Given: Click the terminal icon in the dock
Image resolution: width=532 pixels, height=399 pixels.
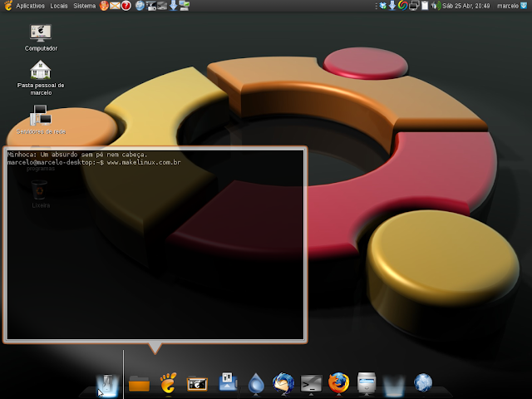Looking at the screenshot, I should coord(311,384).
